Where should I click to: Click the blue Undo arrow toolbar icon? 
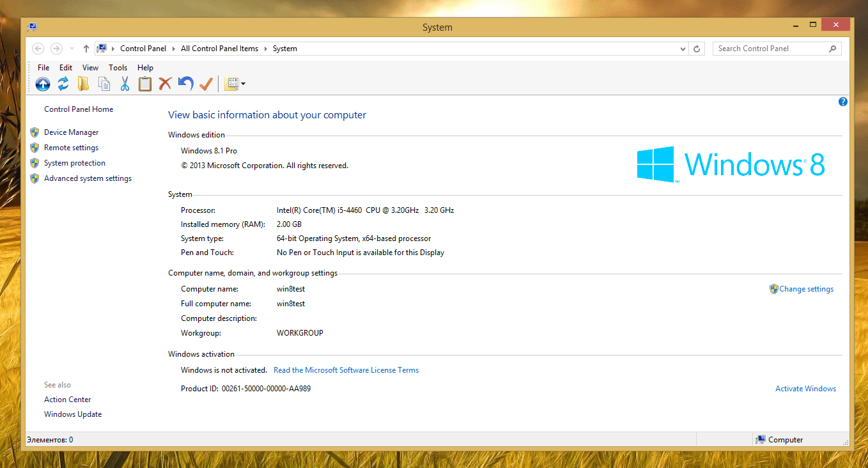(x=185, y=84)
